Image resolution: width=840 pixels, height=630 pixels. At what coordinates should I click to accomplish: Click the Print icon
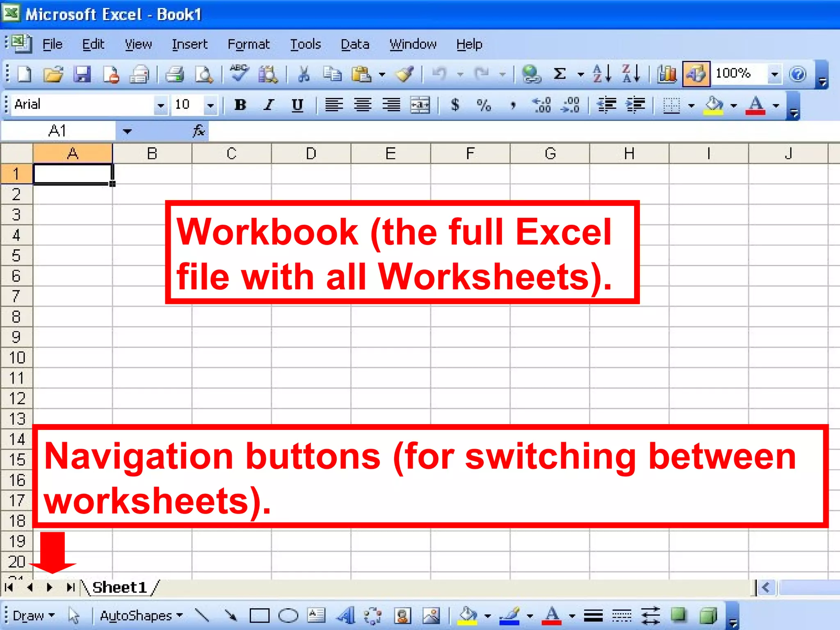(175, 74)
